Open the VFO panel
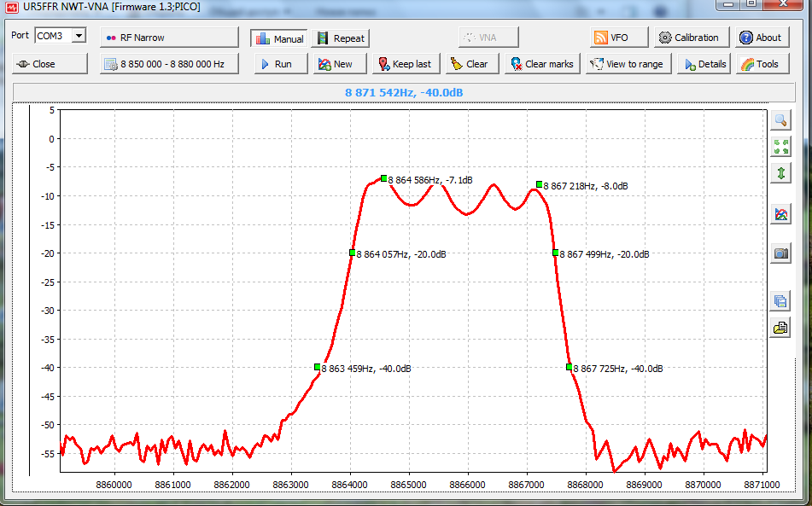Screen dimensions: 812x506 point(611,38)
